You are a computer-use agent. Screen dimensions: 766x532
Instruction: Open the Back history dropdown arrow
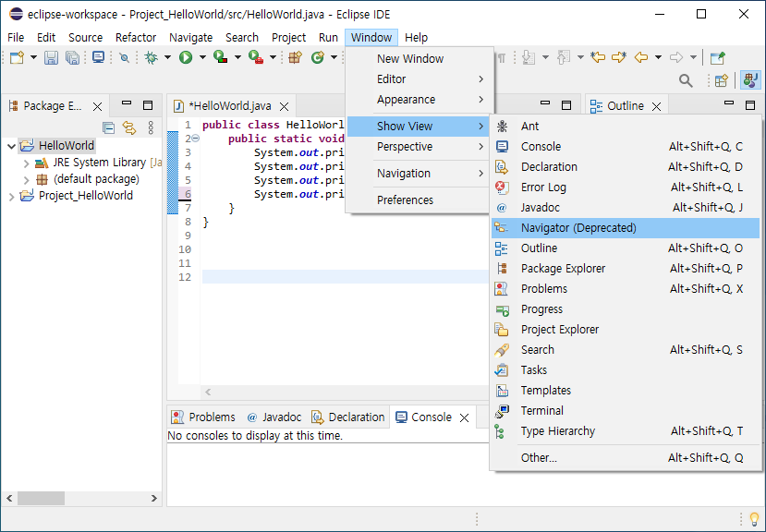(x=658, y=57)
